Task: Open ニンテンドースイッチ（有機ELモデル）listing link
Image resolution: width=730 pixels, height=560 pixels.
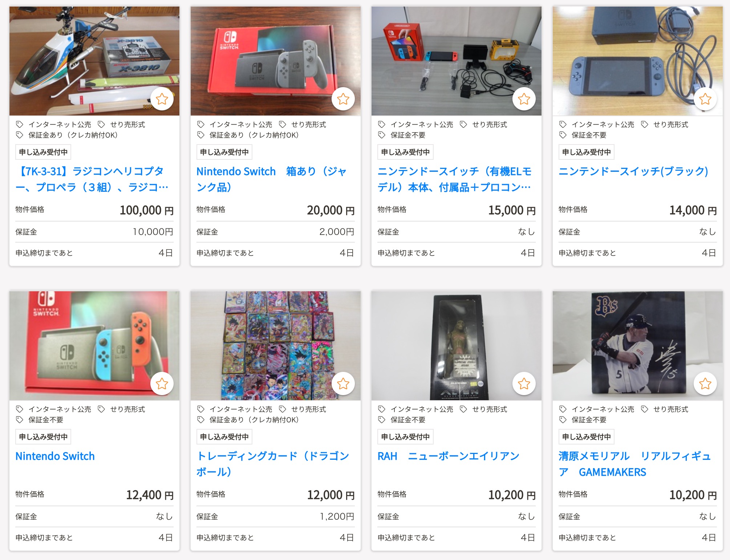Action: 454,179
